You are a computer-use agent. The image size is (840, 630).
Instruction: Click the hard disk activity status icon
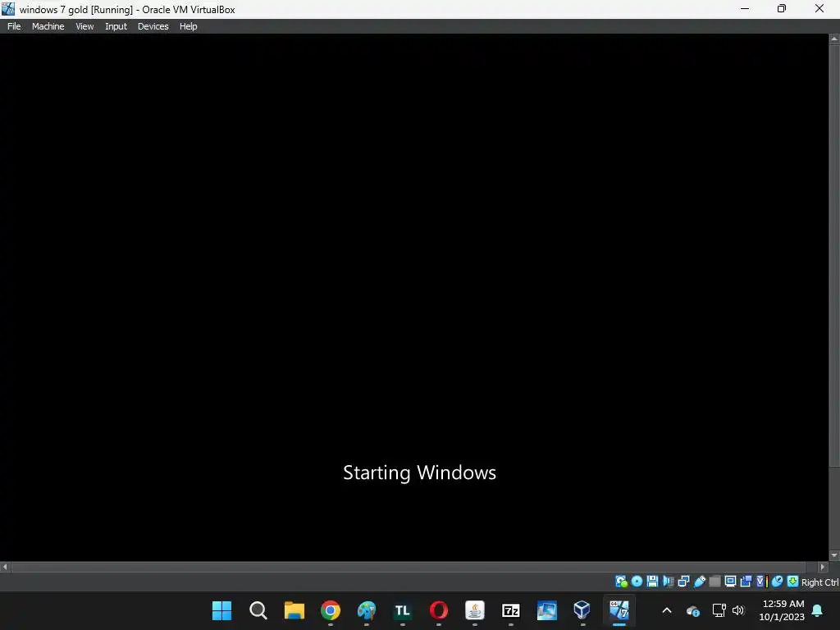(x=621, y=582)
